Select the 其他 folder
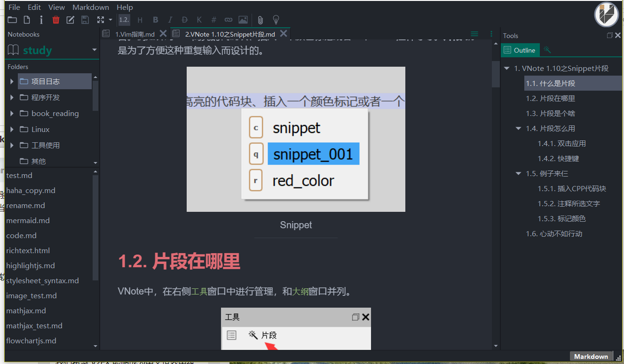 click(39, 161)
